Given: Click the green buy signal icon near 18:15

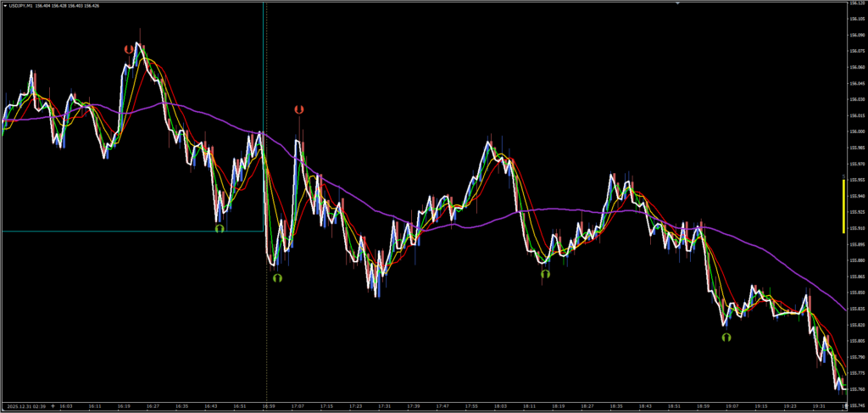Looking at the screenshot, I should (x=545, y=273).
